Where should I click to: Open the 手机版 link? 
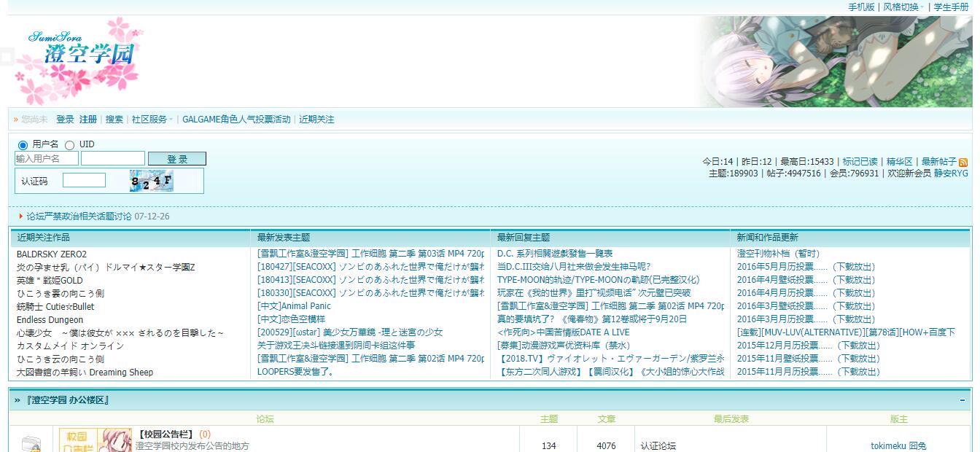861,7
